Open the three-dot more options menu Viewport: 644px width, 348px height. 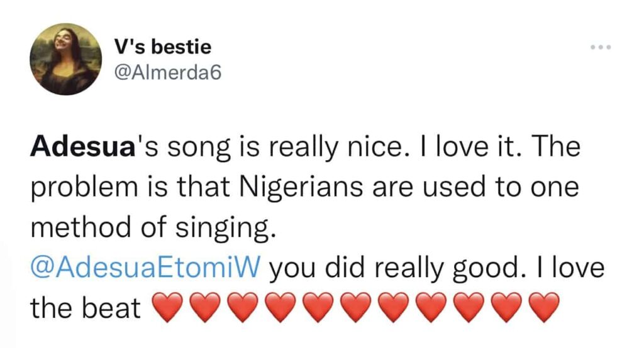(601, 48)
